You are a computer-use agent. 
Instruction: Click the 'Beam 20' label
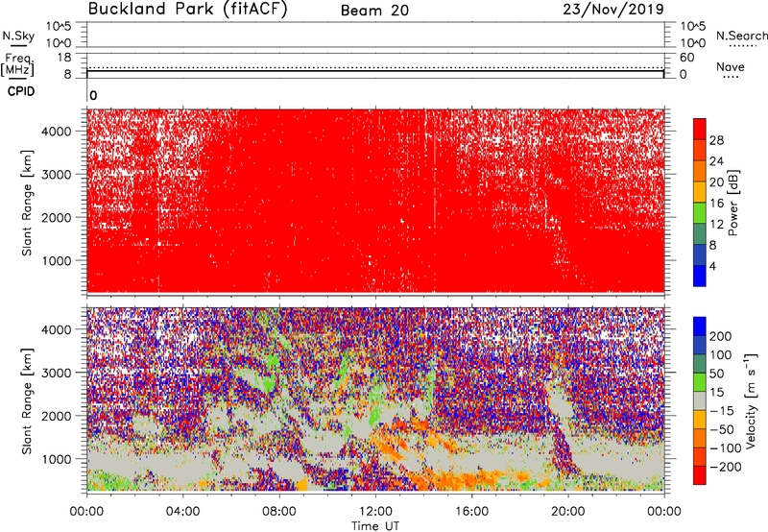(x=374, y=11)
